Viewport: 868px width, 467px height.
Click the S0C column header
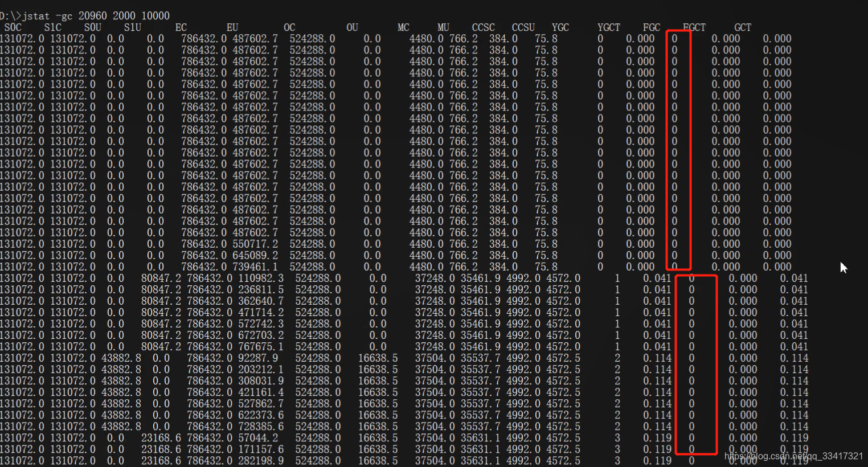[x=13, y=27]
